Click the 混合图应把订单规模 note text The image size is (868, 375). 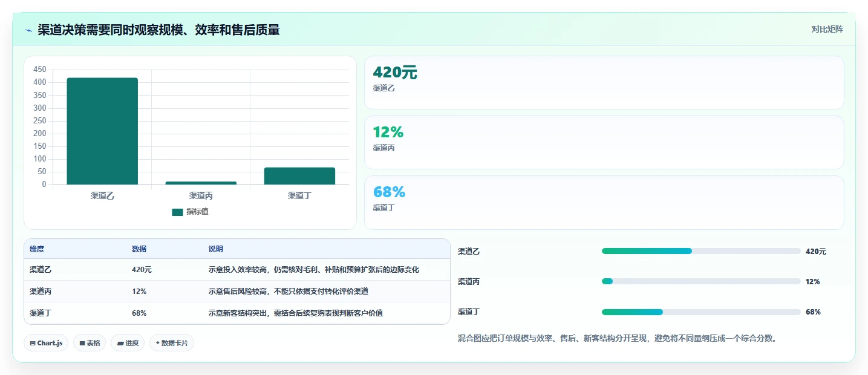[617, 339]
